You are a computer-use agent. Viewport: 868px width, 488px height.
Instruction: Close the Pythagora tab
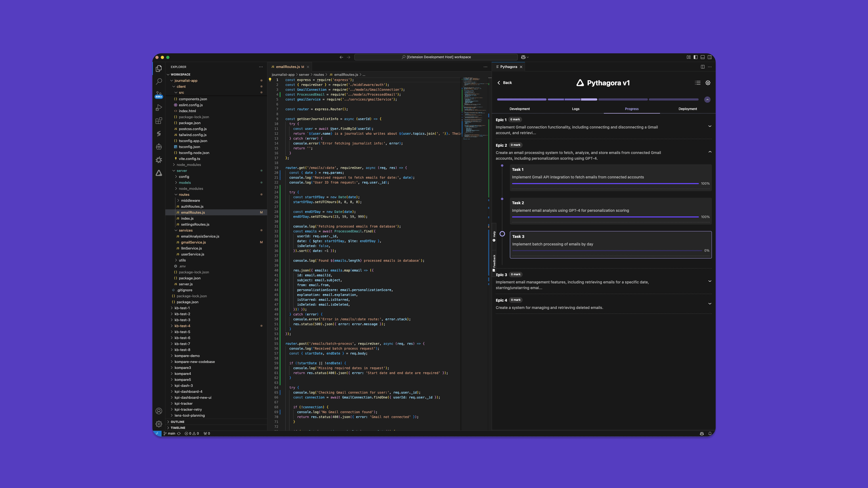point(521,67)
